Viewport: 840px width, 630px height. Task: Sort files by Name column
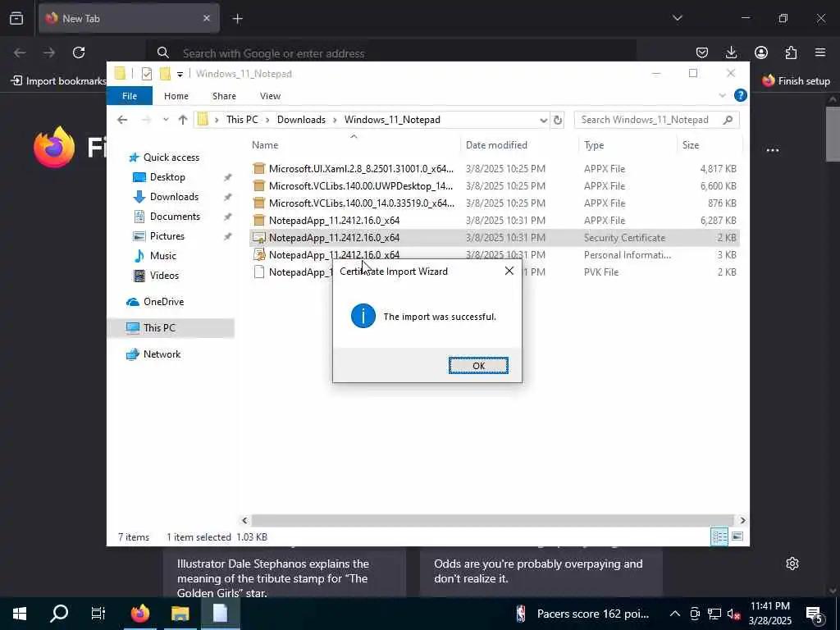pos(354,144)
